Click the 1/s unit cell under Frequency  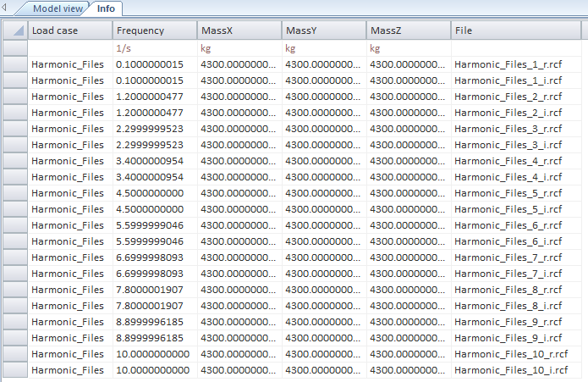tap(154, 48)
